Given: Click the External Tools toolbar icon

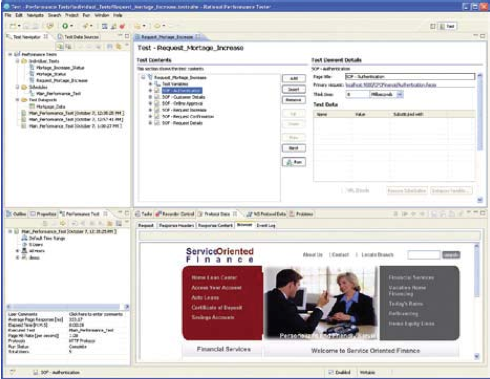Looking at the screenshot, I should [86, 26].
